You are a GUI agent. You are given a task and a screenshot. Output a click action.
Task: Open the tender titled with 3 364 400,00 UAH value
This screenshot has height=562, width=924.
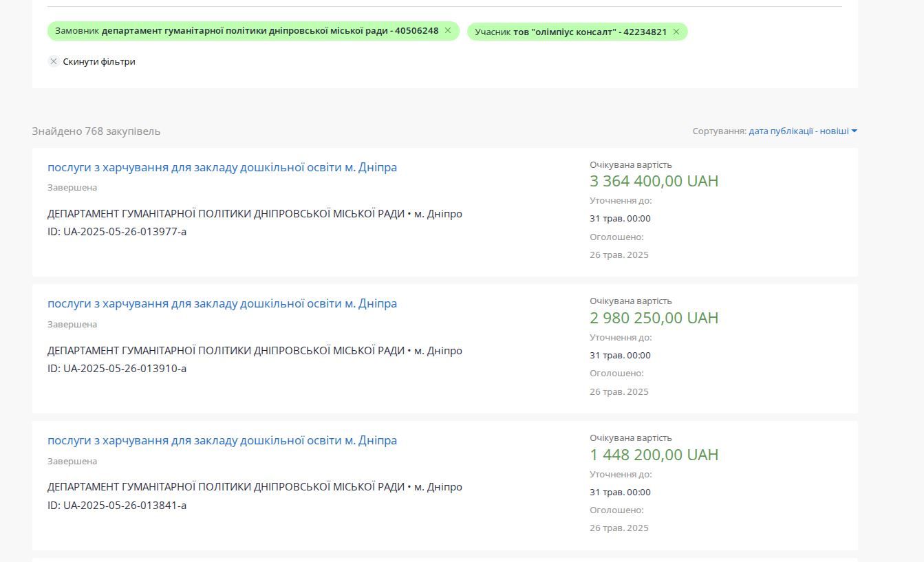coord(222,168)
